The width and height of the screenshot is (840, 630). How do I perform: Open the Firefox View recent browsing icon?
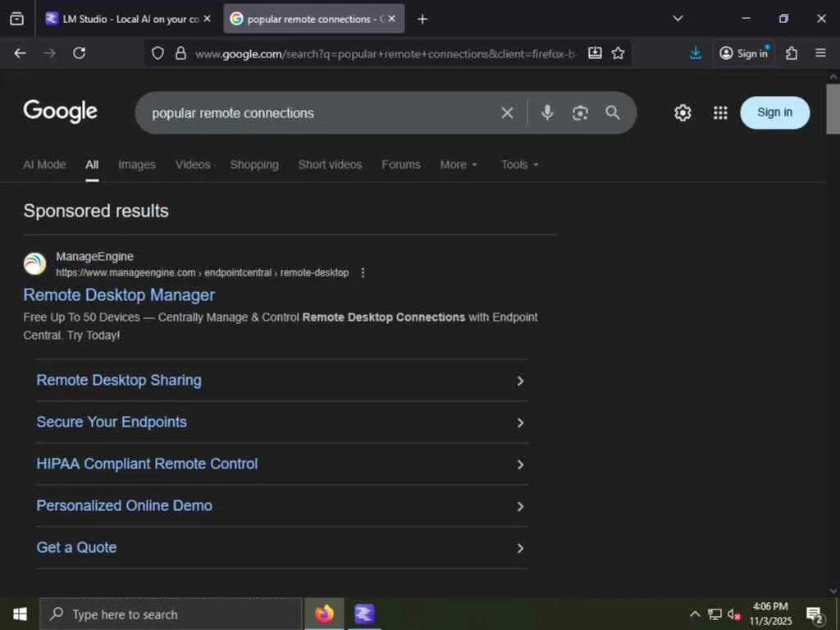click(x=16, y=19)
